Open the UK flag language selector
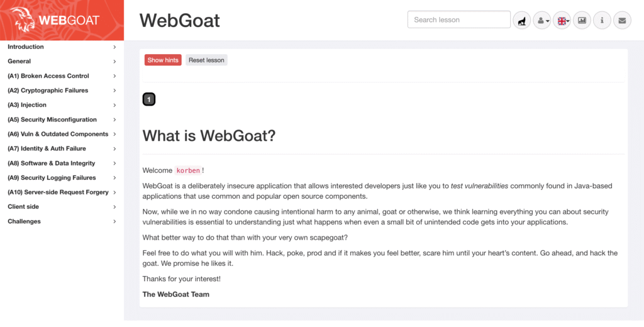Image resolution: width=644 pixels, height=327 pixels. [562, 20]
